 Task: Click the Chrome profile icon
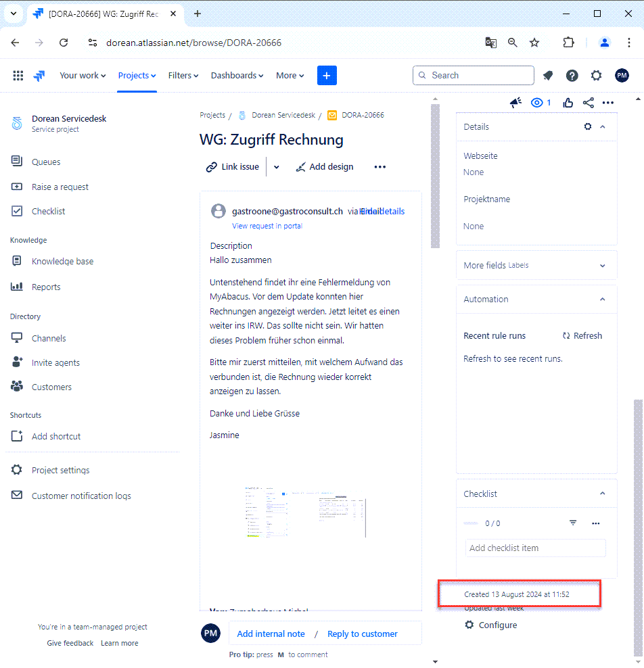(605, 43)
